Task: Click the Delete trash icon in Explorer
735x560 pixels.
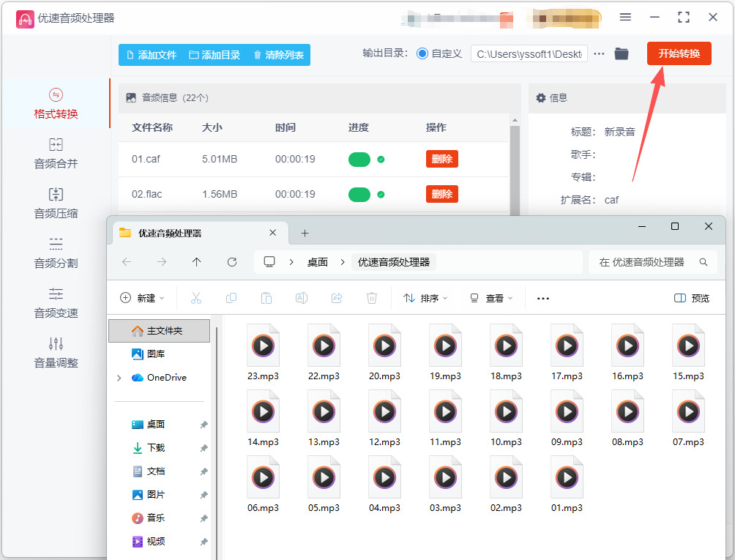Action: (372, 298)
